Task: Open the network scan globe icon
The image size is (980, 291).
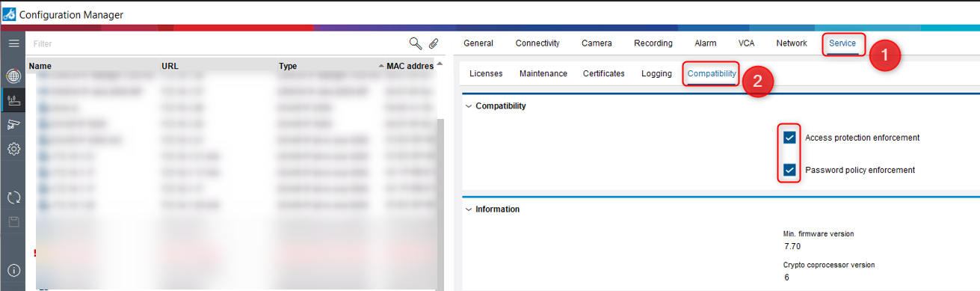Action: click(x=13, y=76)
